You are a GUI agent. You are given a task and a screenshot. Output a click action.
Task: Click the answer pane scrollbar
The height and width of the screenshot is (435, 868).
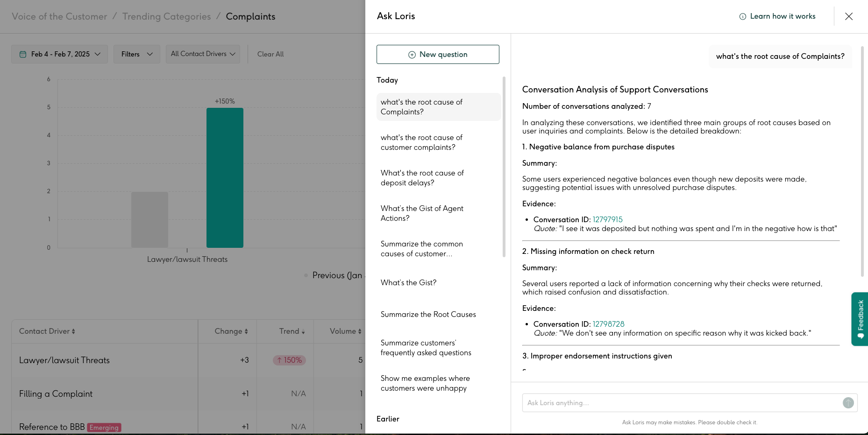pyautogui.click(x=862, y=161)
